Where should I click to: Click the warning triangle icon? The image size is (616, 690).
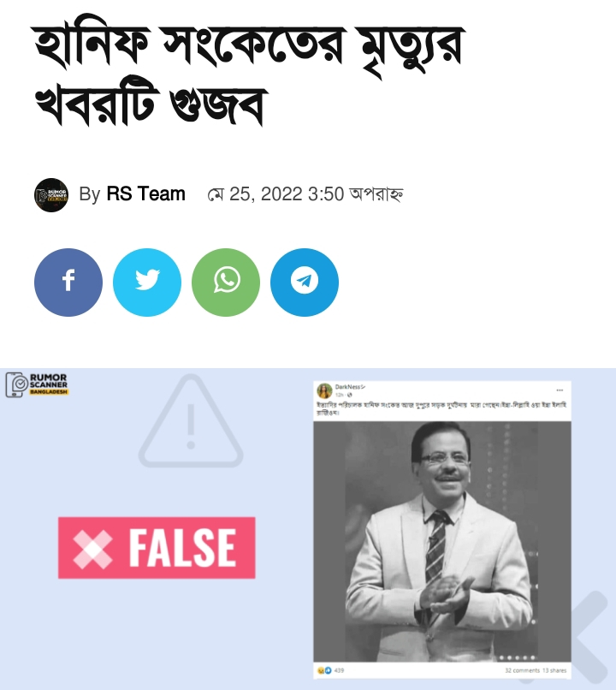[191, 420]
